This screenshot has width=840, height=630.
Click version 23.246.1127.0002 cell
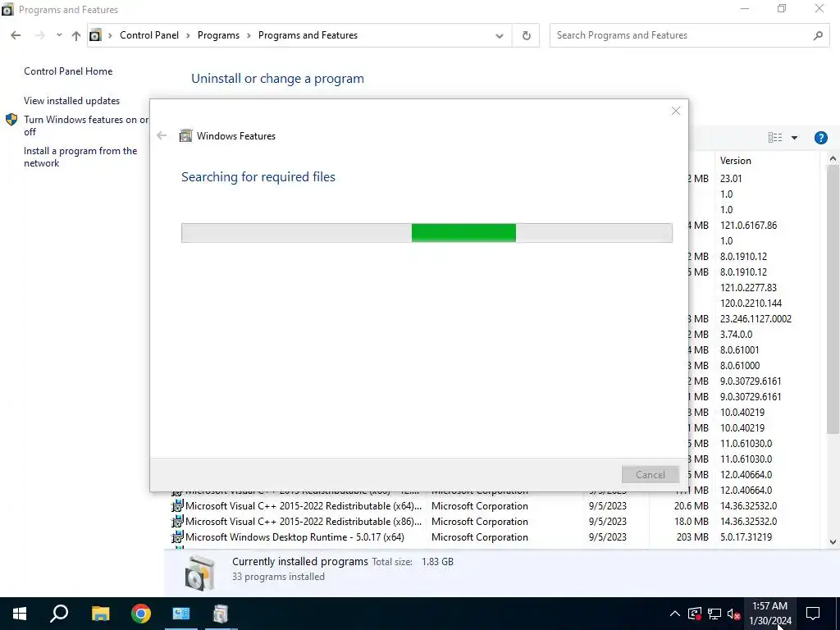pyautogui.click(x=756, y=319)
